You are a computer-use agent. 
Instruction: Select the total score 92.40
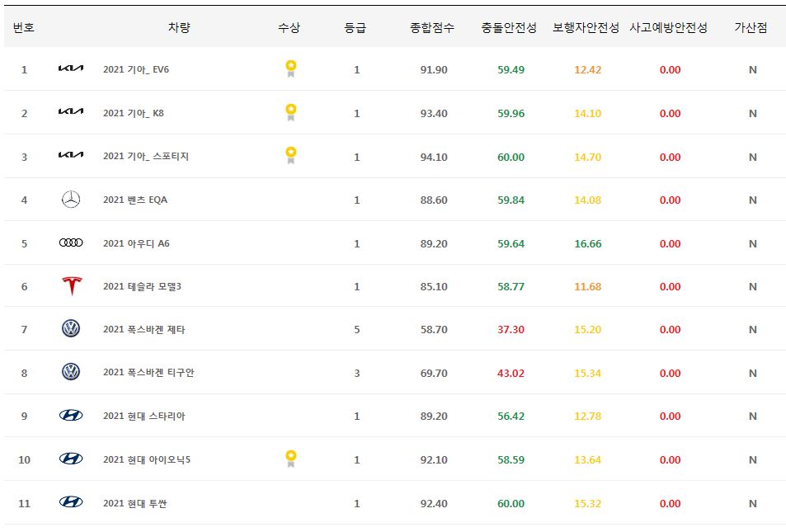(434, 503)
